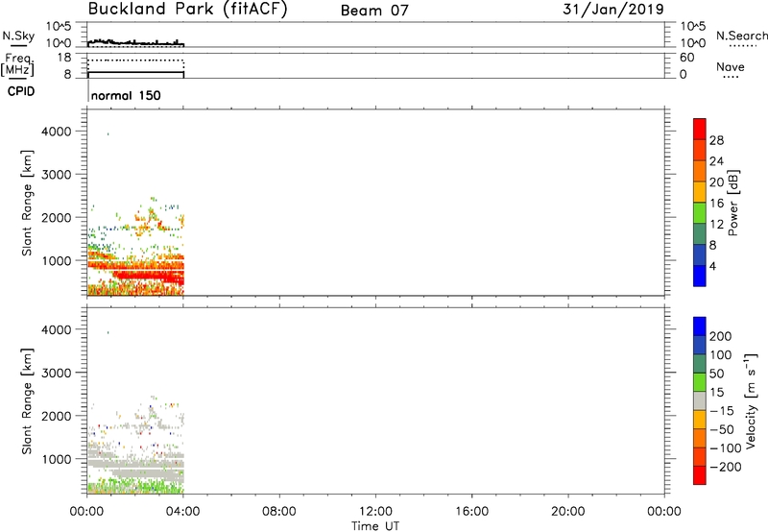The height and width of the screenshot is (532, 768).
Task: Click the 16:00 time tick label
Action: [471, 512]
